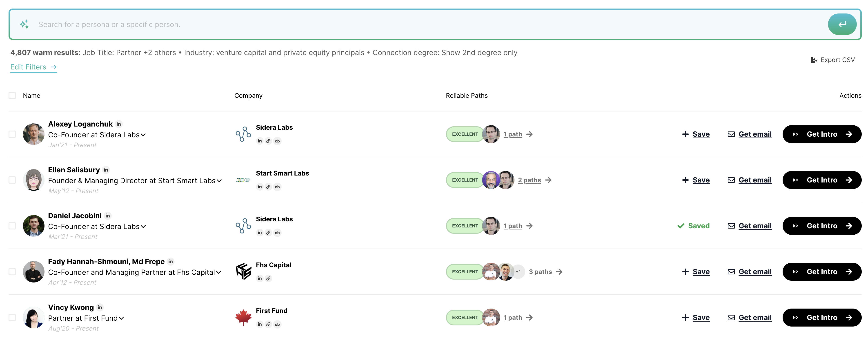
Task: Expand Alexey Loganchuk's job title chevron
Action: pyautogui.click(x=143, y=135)
